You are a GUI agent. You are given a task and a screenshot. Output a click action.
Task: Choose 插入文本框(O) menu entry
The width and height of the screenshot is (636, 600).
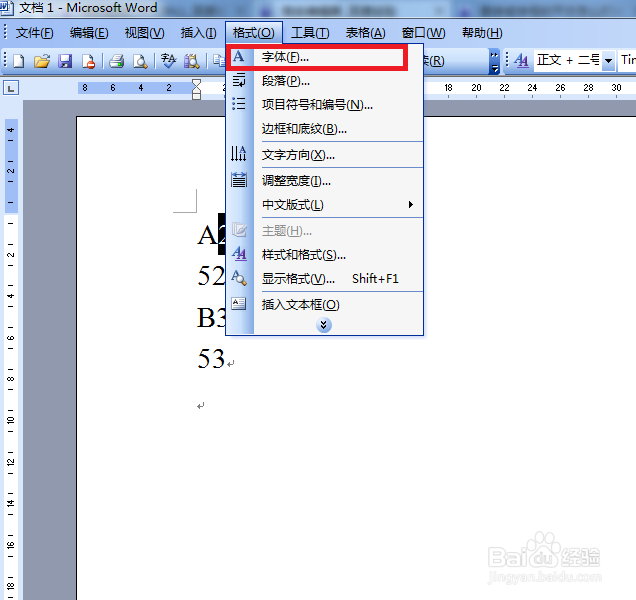point(324,305)
